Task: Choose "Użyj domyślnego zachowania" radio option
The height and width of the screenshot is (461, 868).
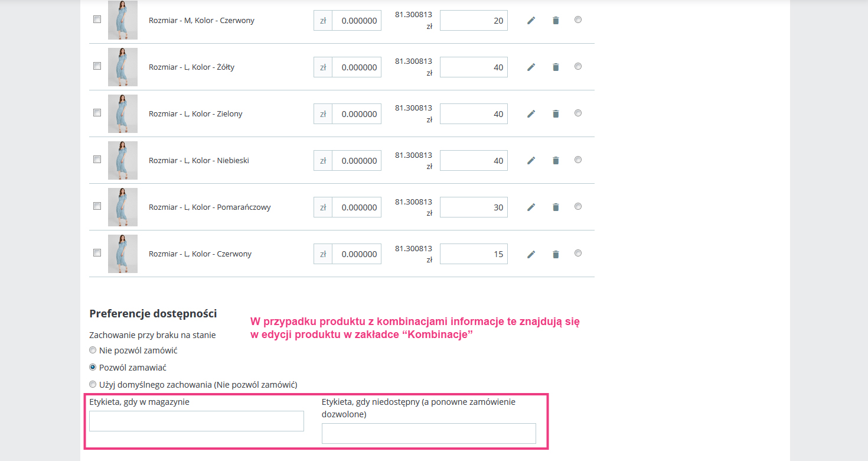Action: [x=93, y=385]
